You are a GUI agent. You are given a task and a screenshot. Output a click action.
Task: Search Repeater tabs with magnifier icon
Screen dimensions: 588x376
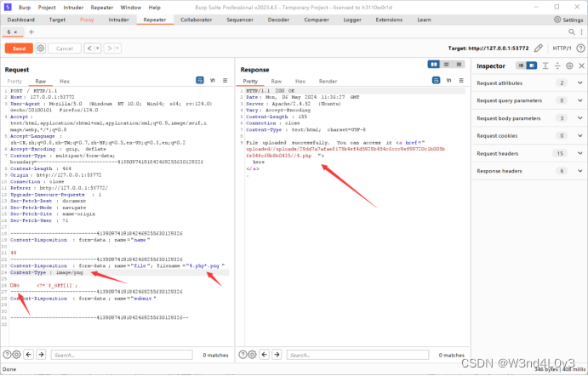pos(571,31)
